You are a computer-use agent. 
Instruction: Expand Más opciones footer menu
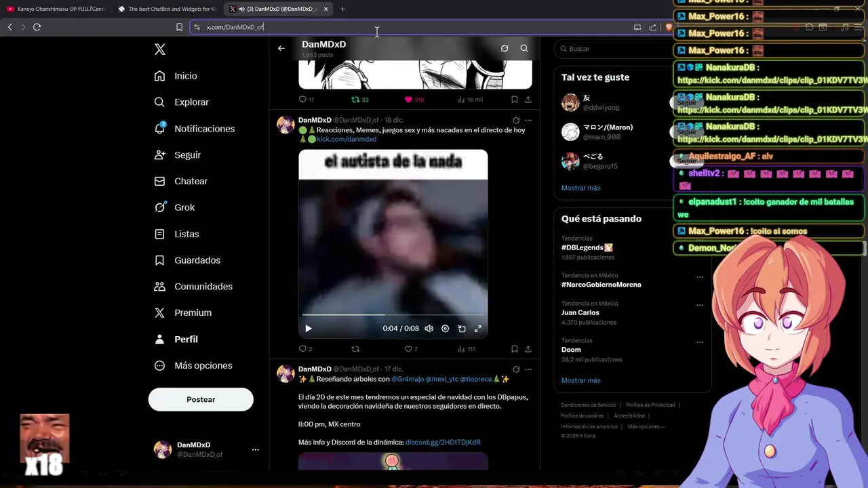646,427
